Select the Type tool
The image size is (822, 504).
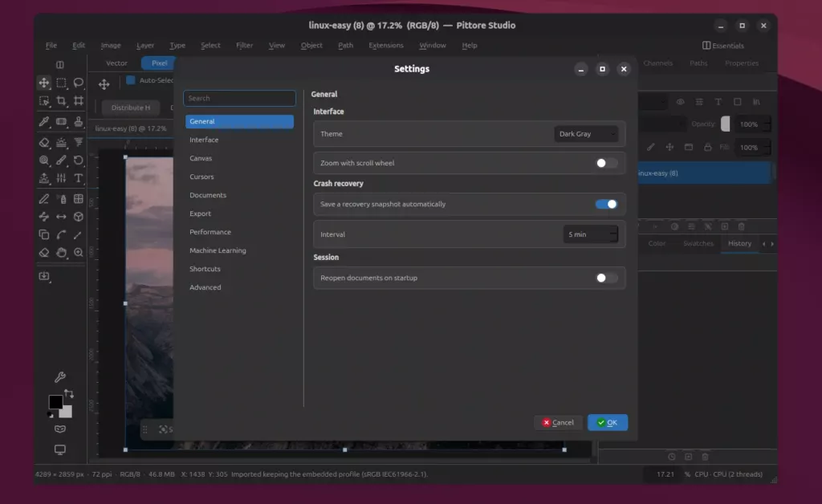pyautogui.click(x=79, y=178)
